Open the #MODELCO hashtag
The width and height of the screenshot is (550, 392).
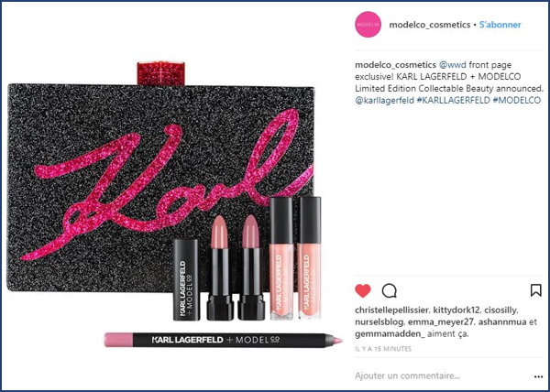(517, 100)
